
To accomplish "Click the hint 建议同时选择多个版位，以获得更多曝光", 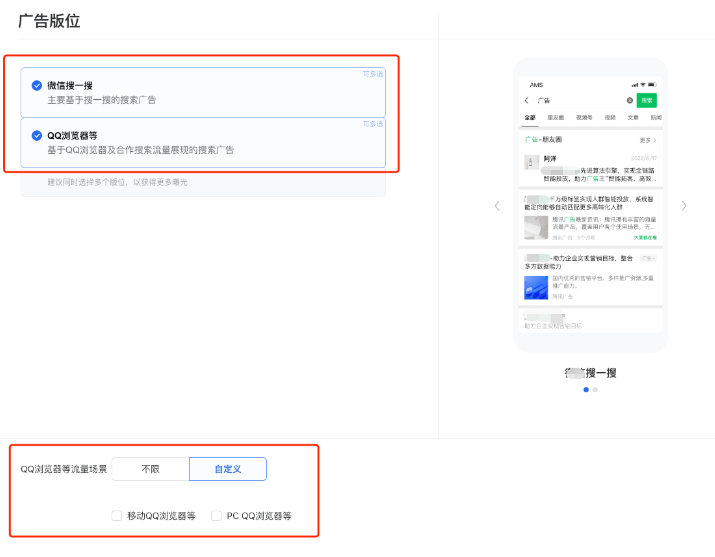I will point(117,182).
